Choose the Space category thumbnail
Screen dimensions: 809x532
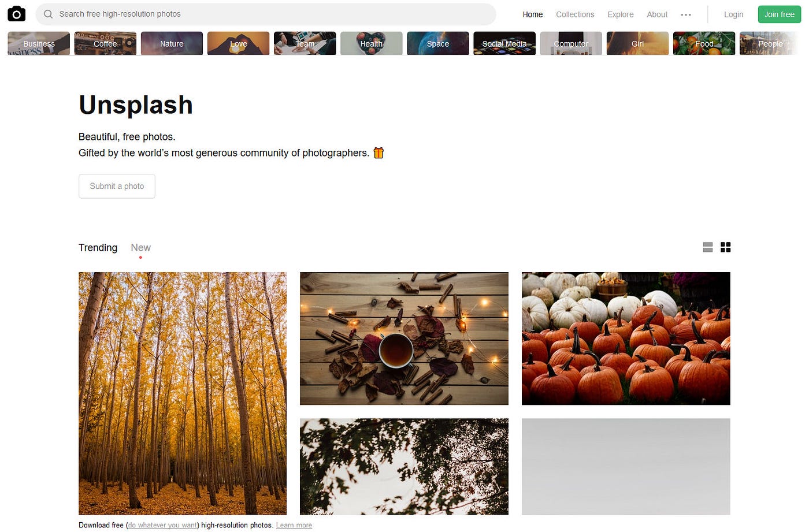pos(438,43)
